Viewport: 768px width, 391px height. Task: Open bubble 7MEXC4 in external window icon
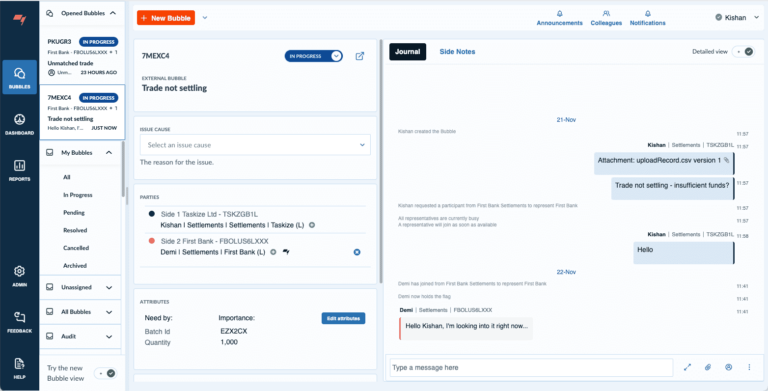pyautogui.click(x=360, y=56)
